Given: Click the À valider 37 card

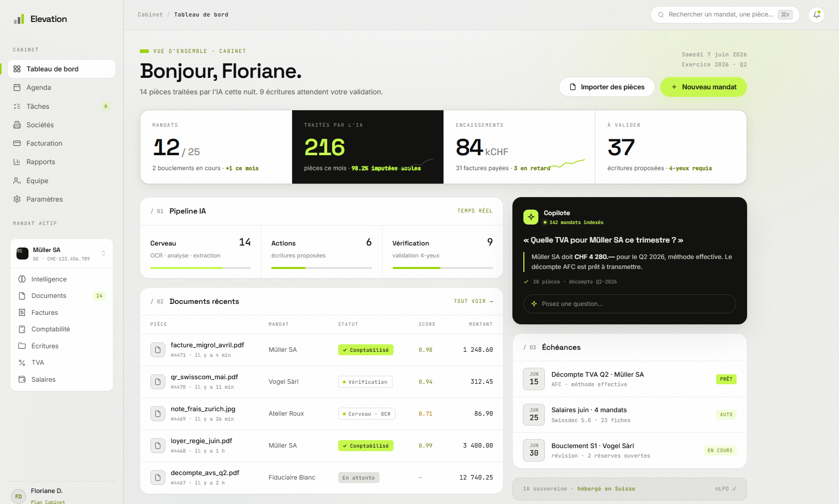Looking at the screenshot, I should tap(671, 147).
